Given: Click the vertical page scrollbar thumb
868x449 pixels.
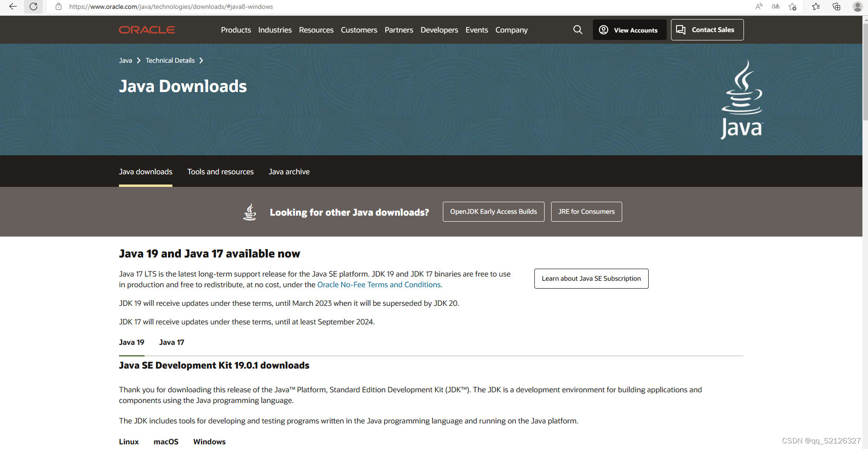Looking at the screenshot, I should [x=865, y=72].
